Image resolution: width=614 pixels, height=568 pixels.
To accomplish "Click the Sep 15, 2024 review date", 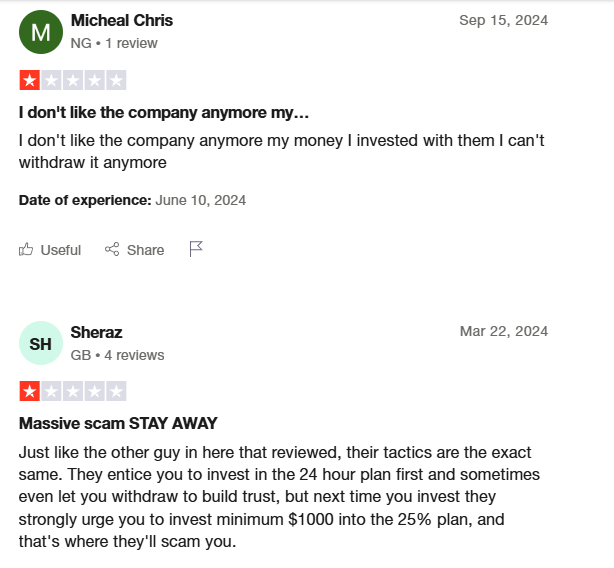I will tap(504, 20).
